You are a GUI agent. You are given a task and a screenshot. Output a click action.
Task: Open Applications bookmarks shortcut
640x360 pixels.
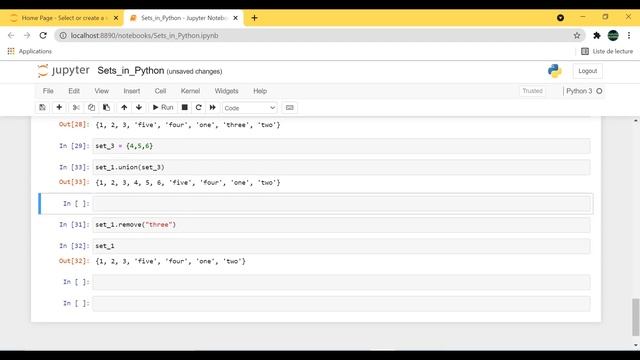[x=29, y=51]
